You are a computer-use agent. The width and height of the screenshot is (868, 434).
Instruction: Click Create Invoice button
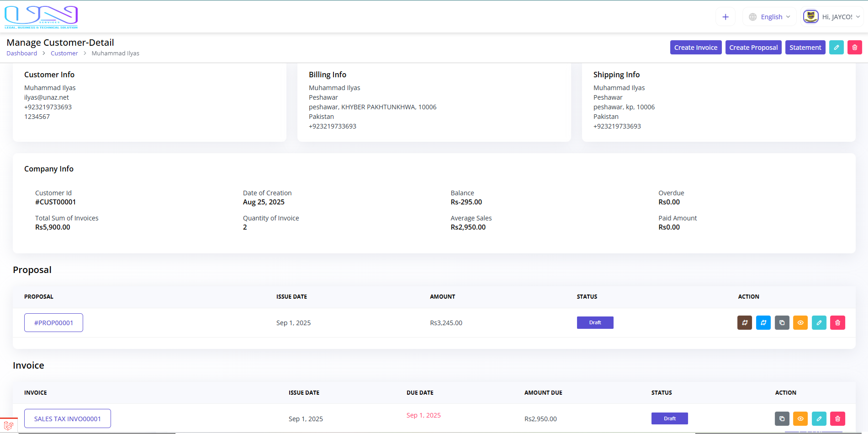pos(695,48)
